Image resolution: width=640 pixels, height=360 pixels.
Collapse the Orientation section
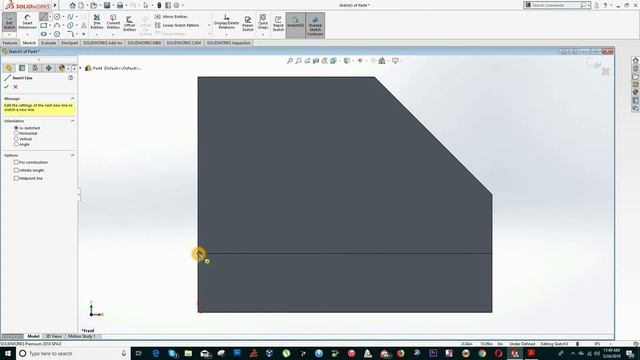[x=73, y=121]
